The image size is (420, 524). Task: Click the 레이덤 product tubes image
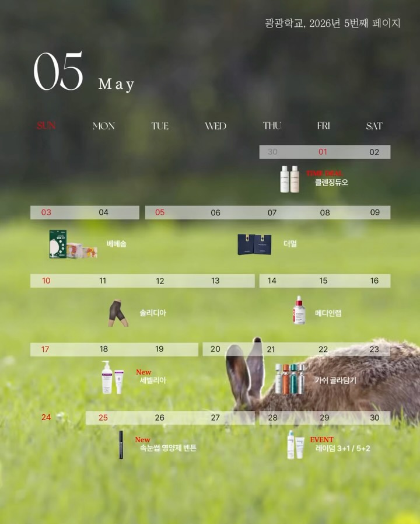point(295,445)
